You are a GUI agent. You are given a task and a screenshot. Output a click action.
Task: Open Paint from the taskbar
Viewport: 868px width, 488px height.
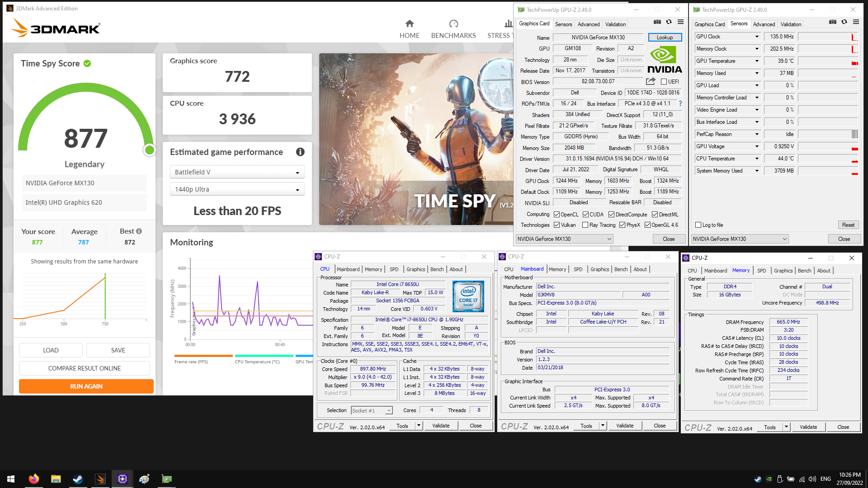click(x=144, y=479)
